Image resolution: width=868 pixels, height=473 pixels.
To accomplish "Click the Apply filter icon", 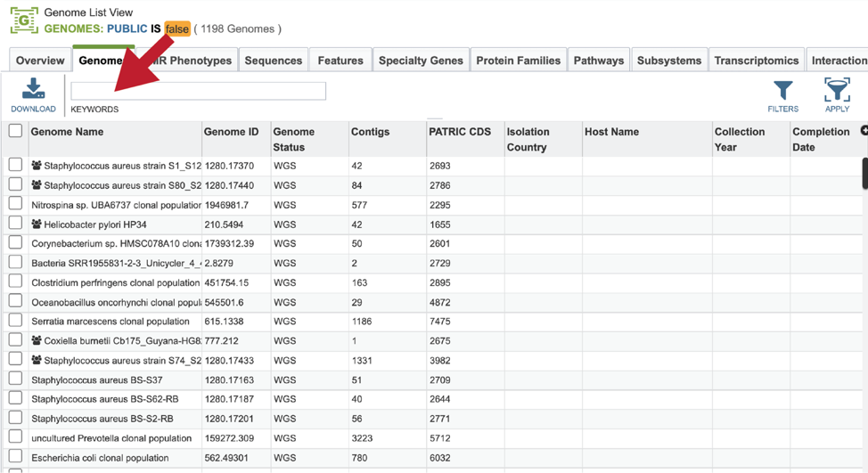I will [x=837, y=90].
